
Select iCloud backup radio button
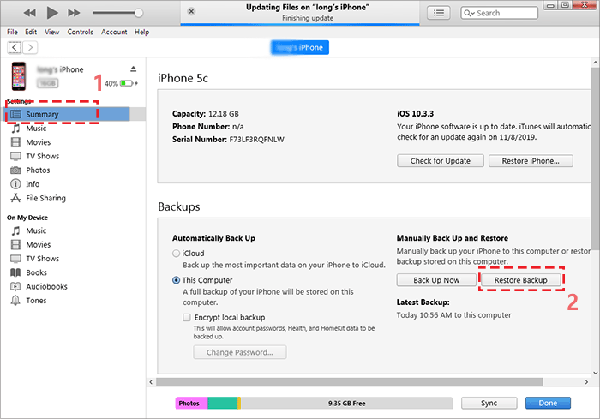(176, 253)
